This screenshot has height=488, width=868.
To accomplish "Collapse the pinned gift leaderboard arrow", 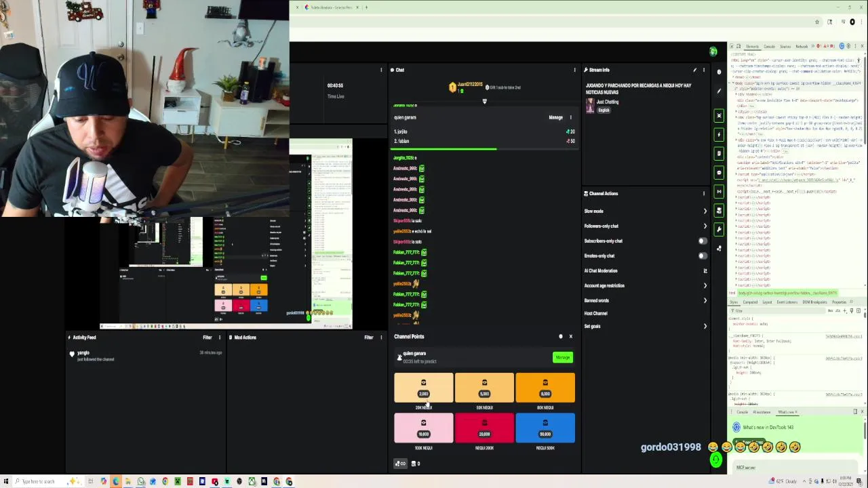I will (x=484, y=102).
